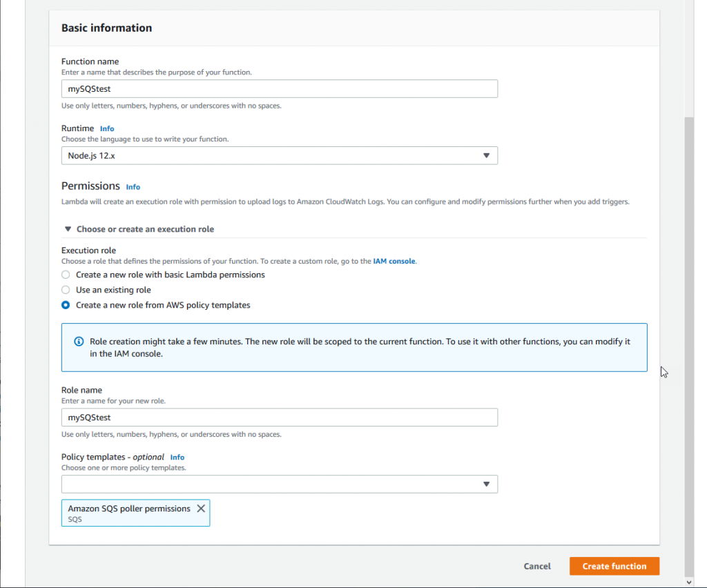Collapse the 'Choose or create an execution role' section
Viewport: 707px width, 588px height.
coord(68,228)
